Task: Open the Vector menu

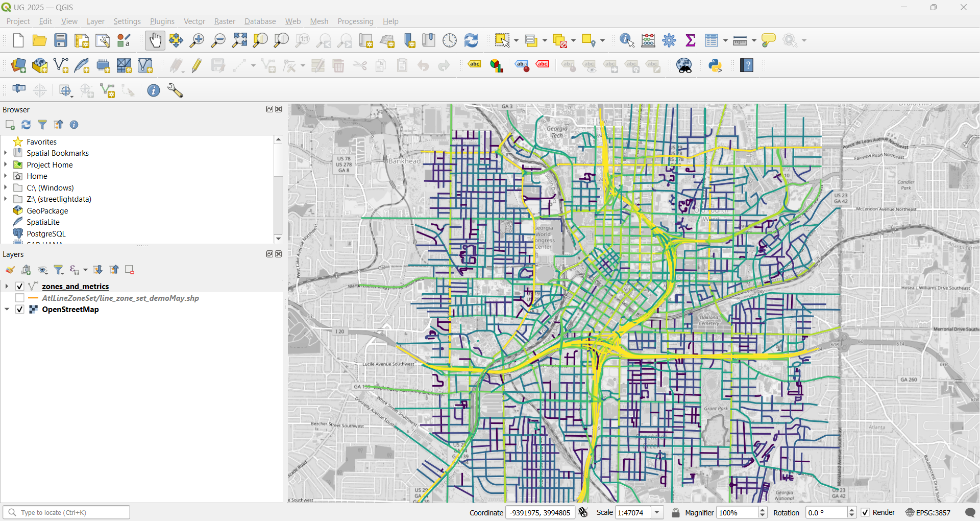Action: (x=194, y=21)
